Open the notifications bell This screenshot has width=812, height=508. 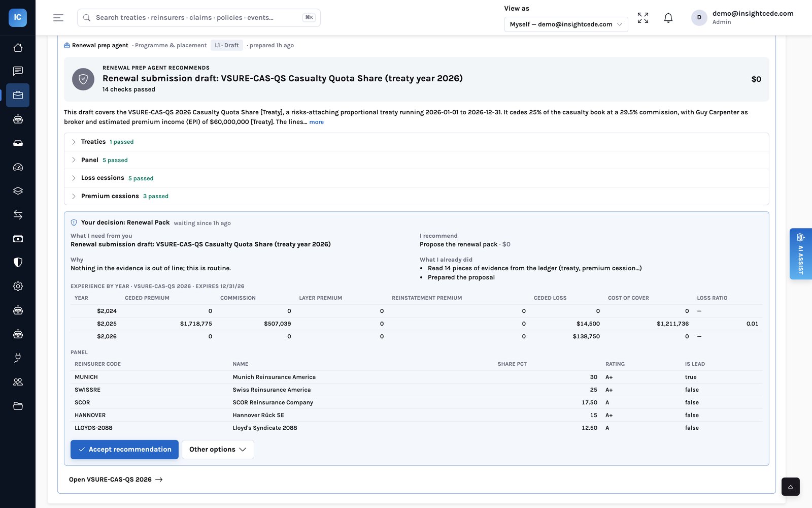tap(668, 18)
